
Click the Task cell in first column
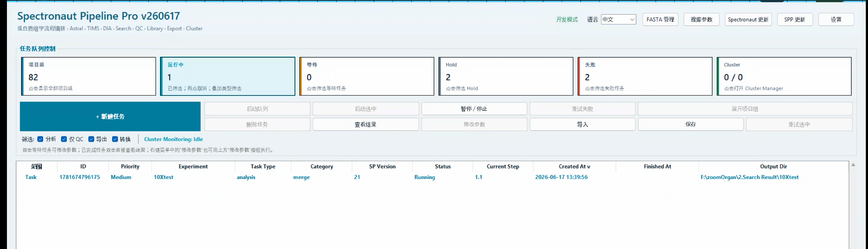(x=31, y=177)
